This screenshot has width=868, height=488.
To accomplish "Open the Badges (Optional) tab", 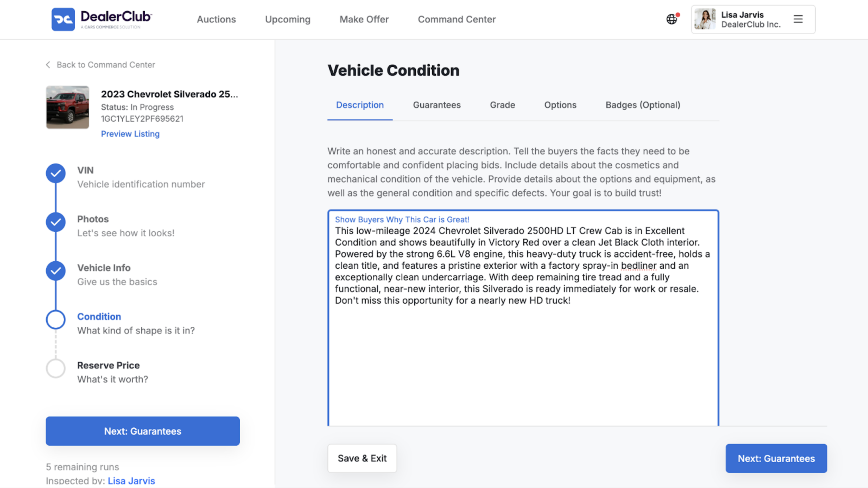I will pos(643,105).
